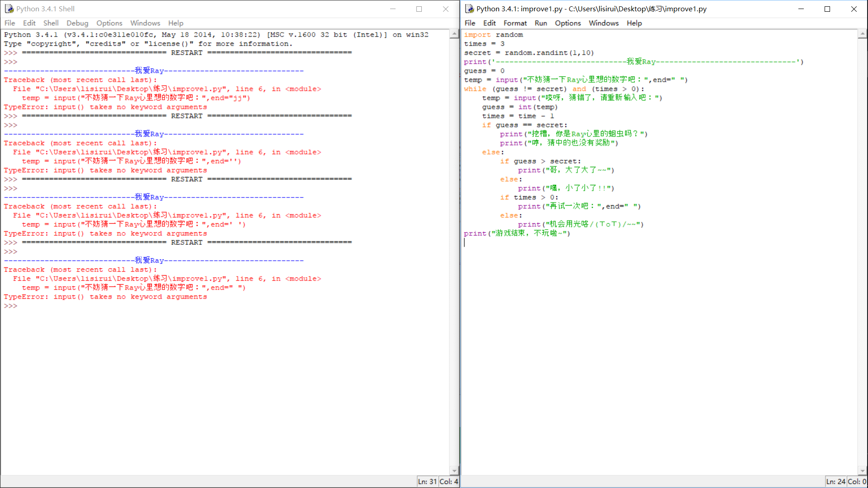Click Shell scrollbar down arrow
The image size is (868, 488).
coord(454,470)
